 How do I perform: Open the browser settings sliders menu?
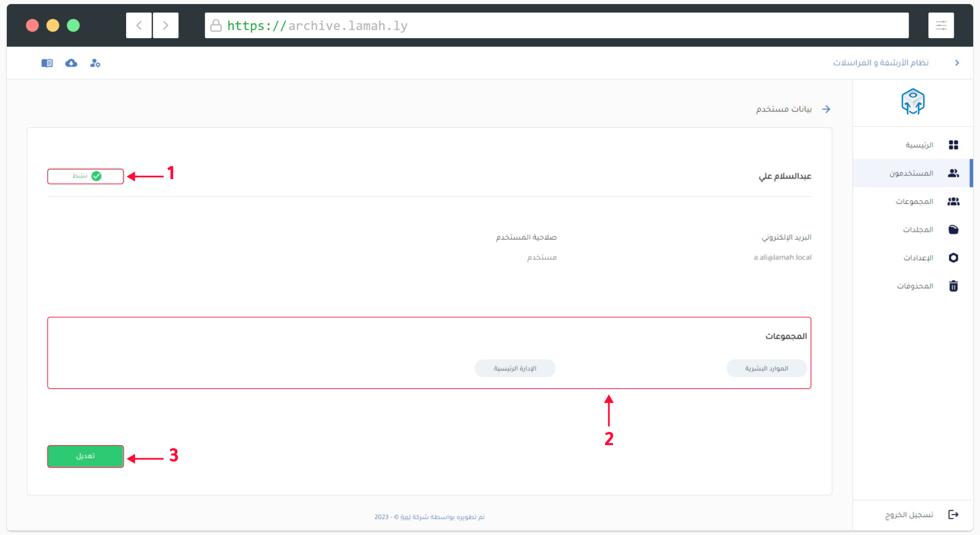point(941,26)
